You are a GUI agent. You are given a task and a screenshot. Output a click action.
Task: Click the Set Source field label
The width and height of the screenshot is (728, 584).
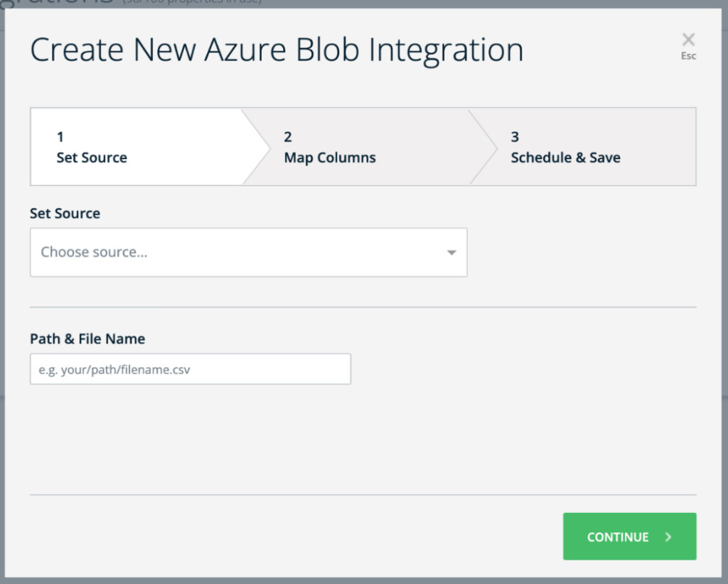[65, 213]
